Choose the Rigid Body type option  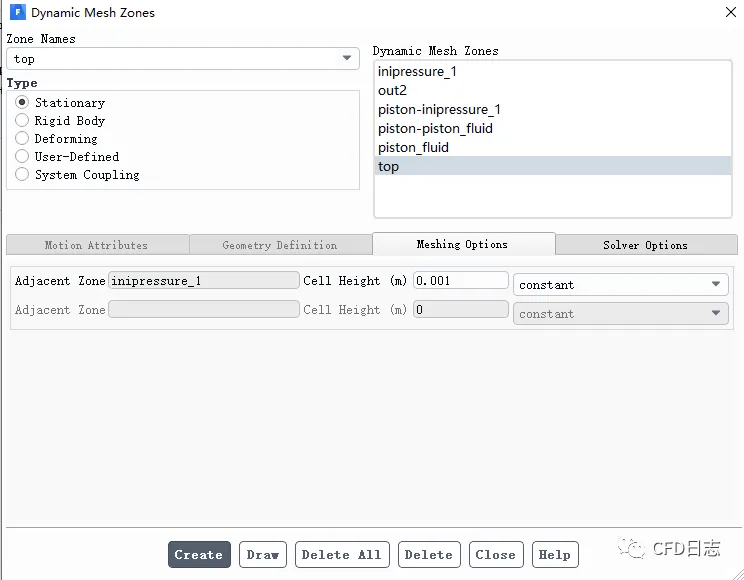(x=23, y=121)
